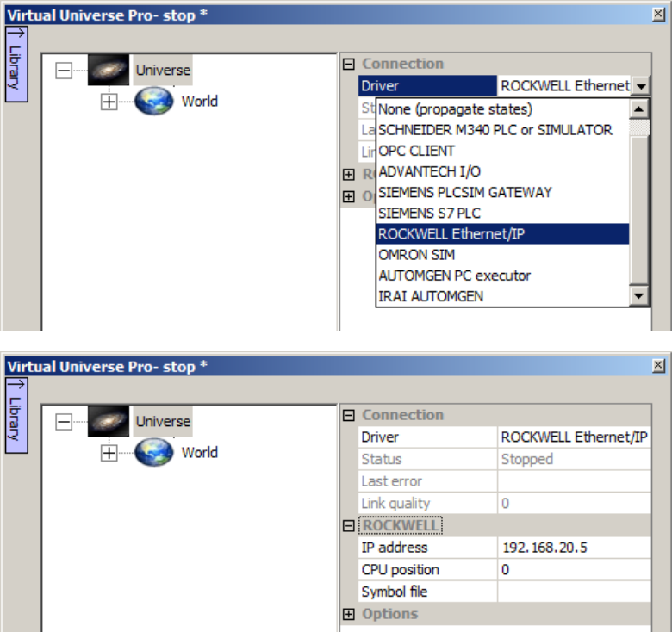Collapse the Connection section in top window
Screen dimensions: 672x632
tap(349, 65)
